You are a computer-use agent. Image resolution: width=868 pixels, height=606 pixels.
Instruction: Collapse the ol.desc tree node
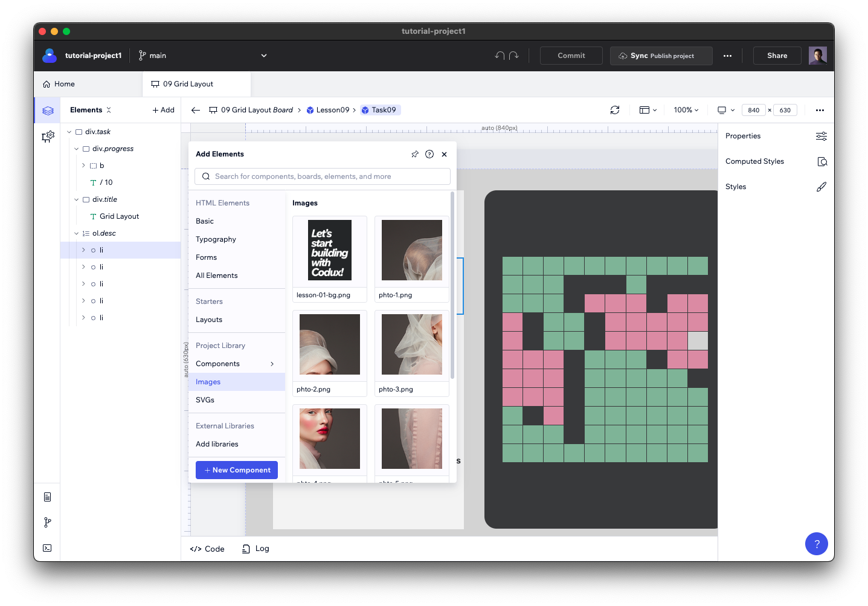(x=77, y=233)
